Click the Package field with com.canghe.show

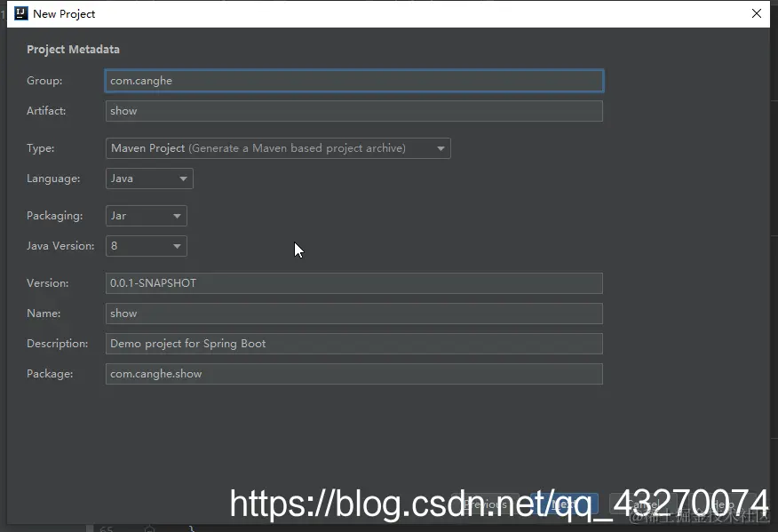[354, 374]
